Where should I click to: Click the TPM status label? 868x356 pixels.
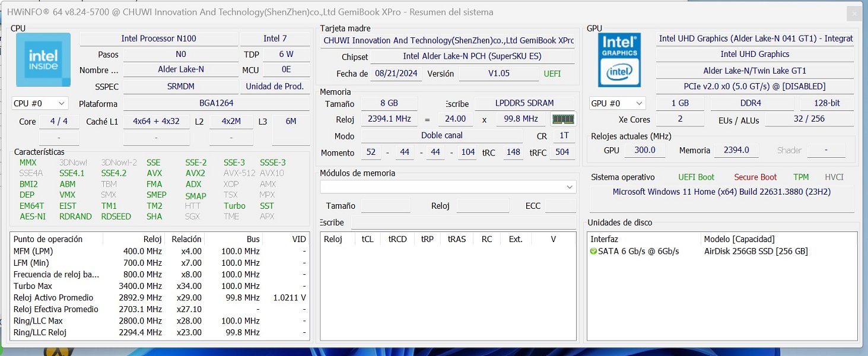pos(801,177)
